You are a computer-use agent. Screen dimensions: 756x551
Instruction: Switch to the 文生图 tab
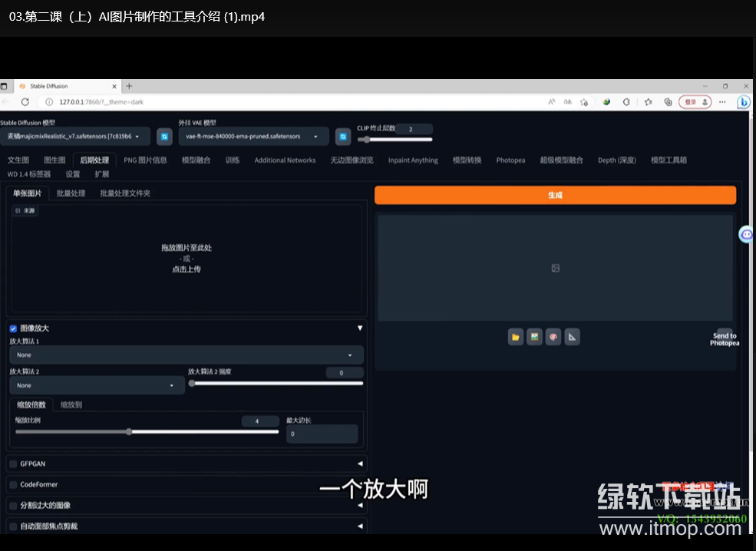[18, 160]
